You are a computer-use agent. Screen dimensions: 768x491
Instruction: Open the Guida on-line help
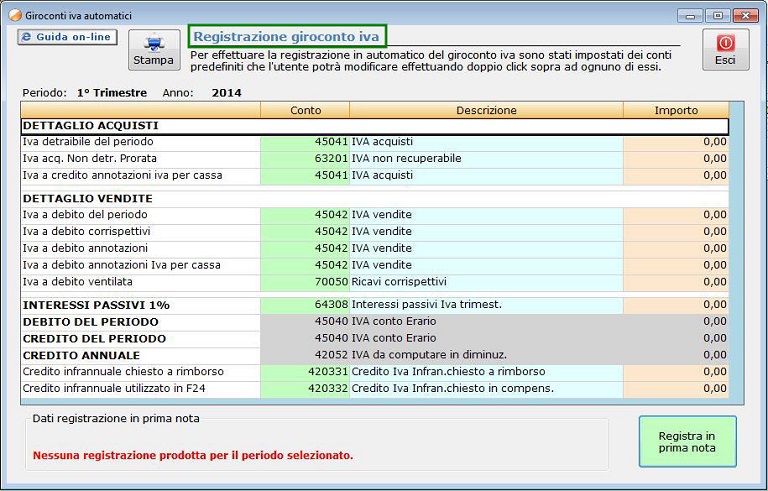point(67,37)
